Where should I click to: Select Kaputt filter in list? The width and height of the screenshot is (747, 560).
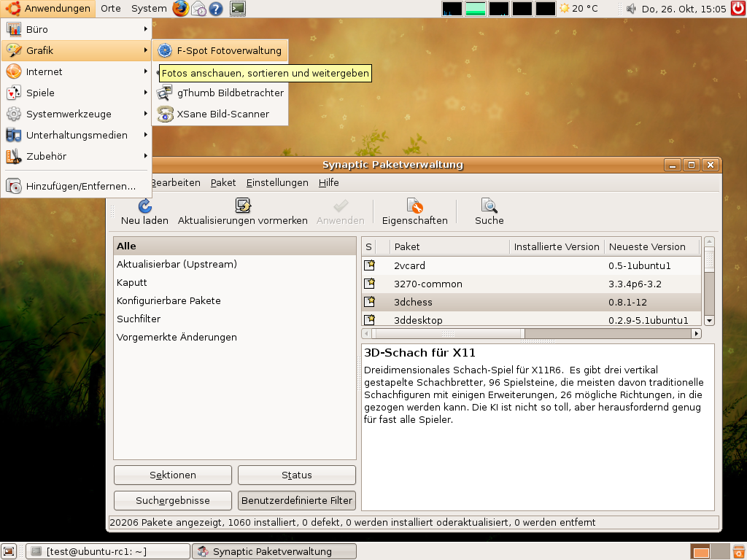coord(132,282)
